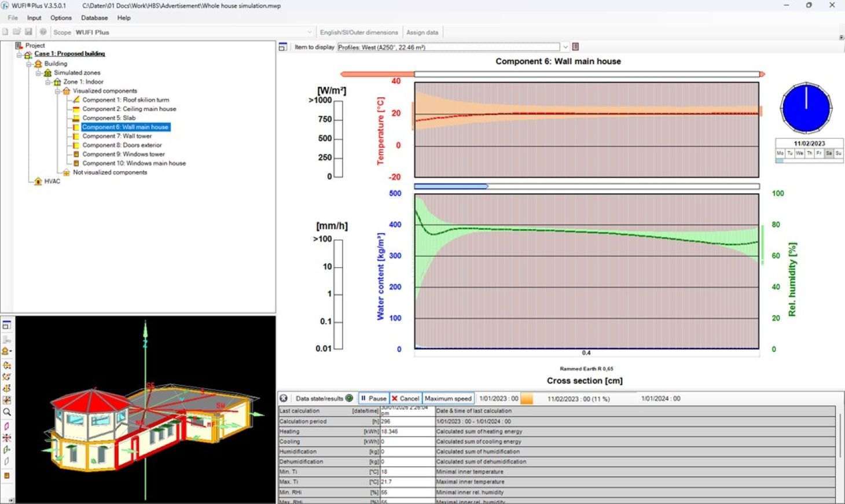This screenshot has height=504, width=845.
Task: Click the red book icon beside profile dropdown
Action: (x=575, y=47)
